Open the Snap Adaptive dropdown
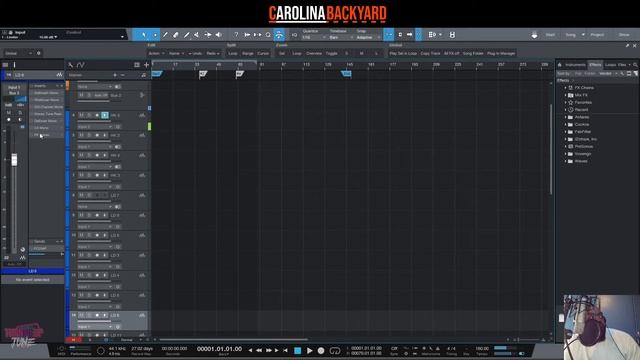640x360 pixels. pos(368,38)
